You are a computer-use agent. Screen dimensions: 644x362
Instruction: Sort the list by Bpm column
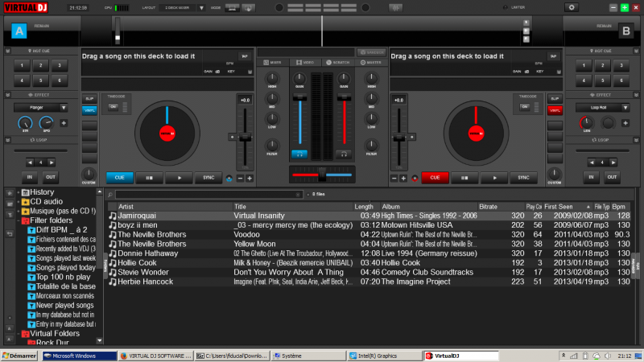pos(620,207)
